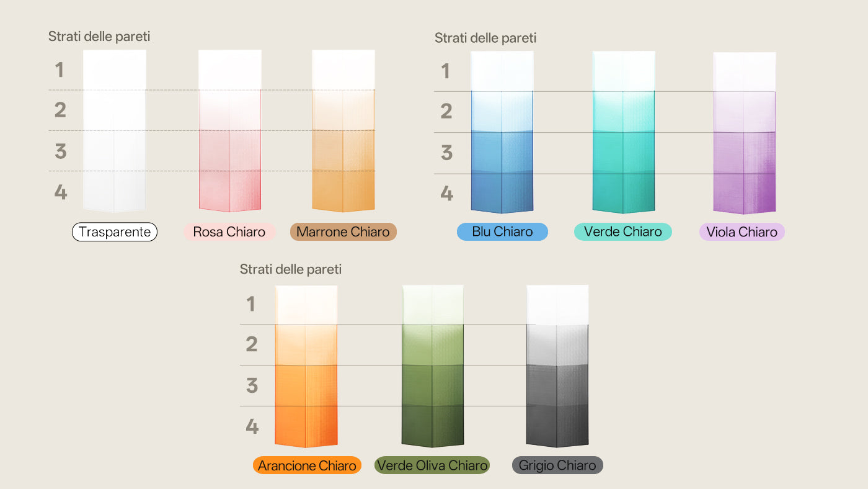Select the gray sample column
This screenshot has width=868, height=489.
click(557, 366)
